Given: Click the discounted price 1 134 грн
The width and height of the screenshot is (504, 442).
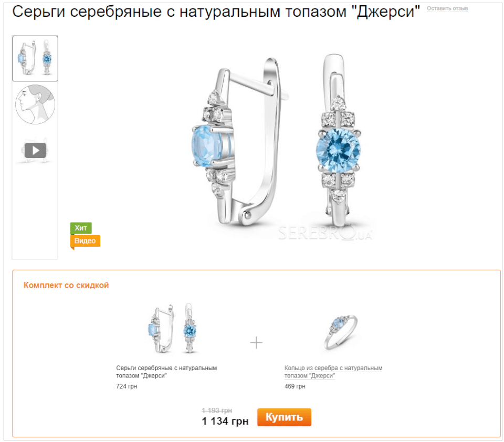Looking at the screenshot, I should (x=225, y=421).
